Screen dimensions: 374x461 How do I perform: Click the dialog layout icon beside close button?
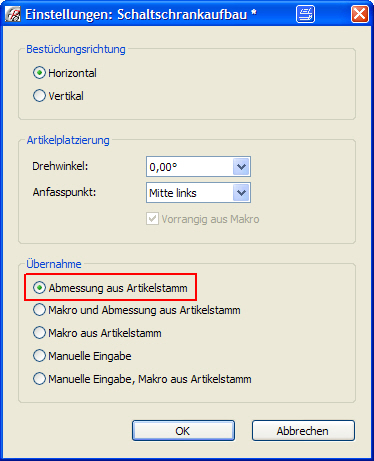pyautogui.click(x=305, y=14)
